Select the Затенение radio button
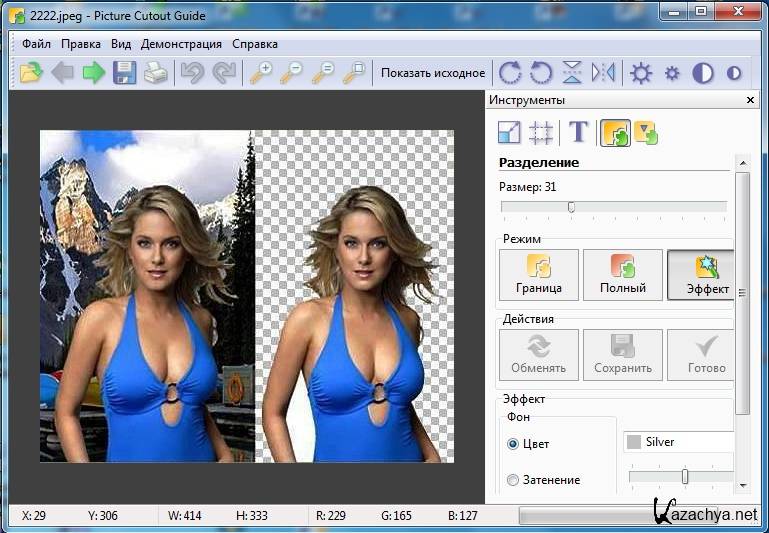The height and width of the screenshot is (533, 769). pyautogui.click(x=514, y=480)
